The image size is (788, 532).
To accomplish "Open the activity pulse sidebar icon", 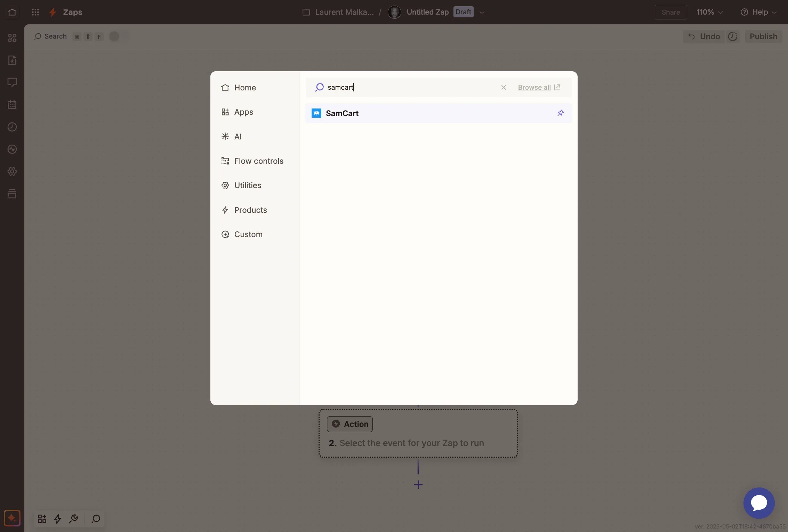I will tap(12, 149).
